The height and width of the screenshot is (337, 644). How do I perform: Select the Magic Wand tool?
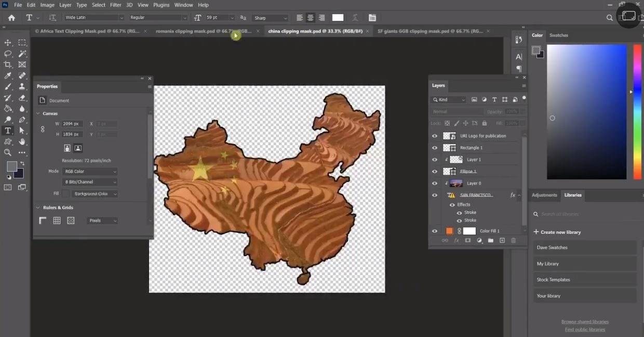tap(22, 54)
